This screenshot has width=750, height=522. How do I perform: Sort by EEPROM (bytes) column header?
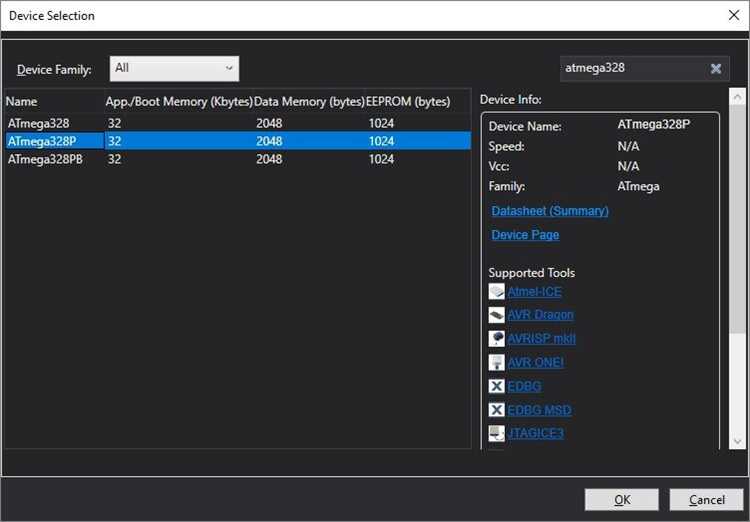(408, 101)
